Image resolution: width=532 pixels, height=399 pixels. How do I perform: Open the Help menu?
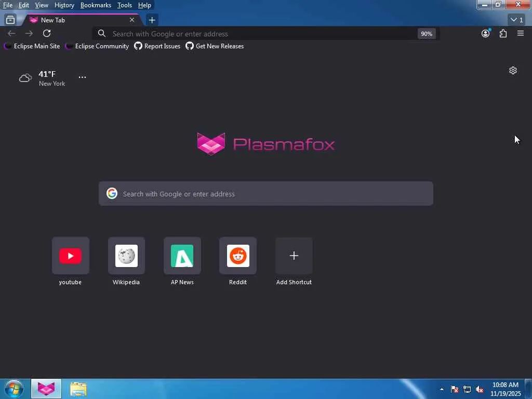[x=144, y=5]
